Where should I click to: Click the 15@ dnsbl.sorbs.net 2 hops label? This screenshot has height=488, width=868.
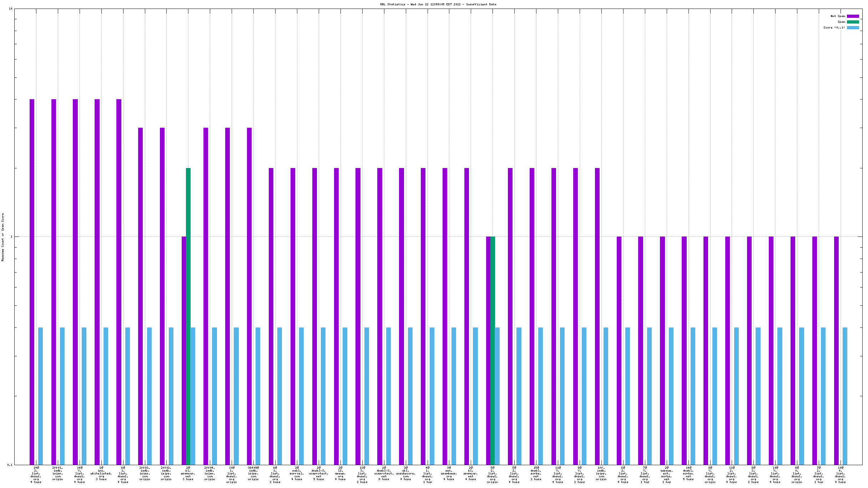536,474
